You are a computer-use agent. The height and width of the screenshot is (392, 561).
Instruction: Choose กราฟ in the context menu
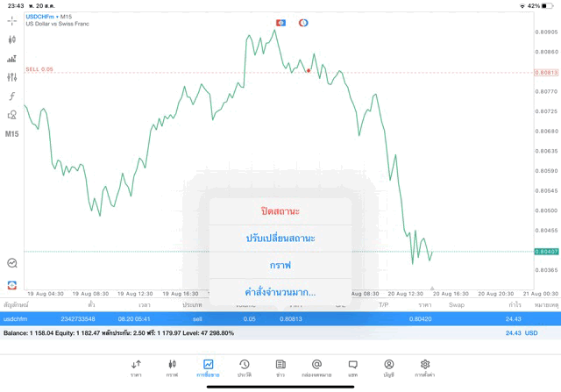[280, 265]
